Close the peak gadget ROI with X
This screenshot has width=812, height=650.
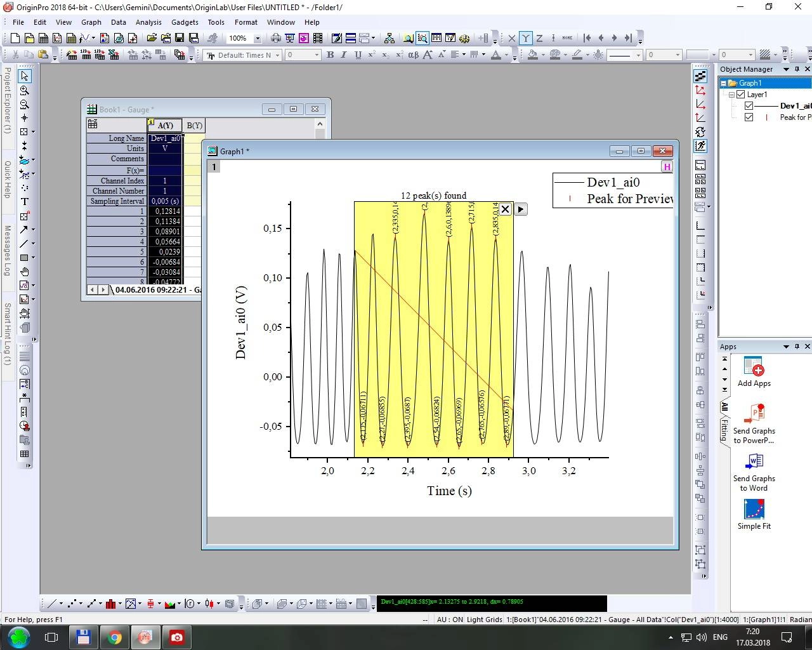505,209
